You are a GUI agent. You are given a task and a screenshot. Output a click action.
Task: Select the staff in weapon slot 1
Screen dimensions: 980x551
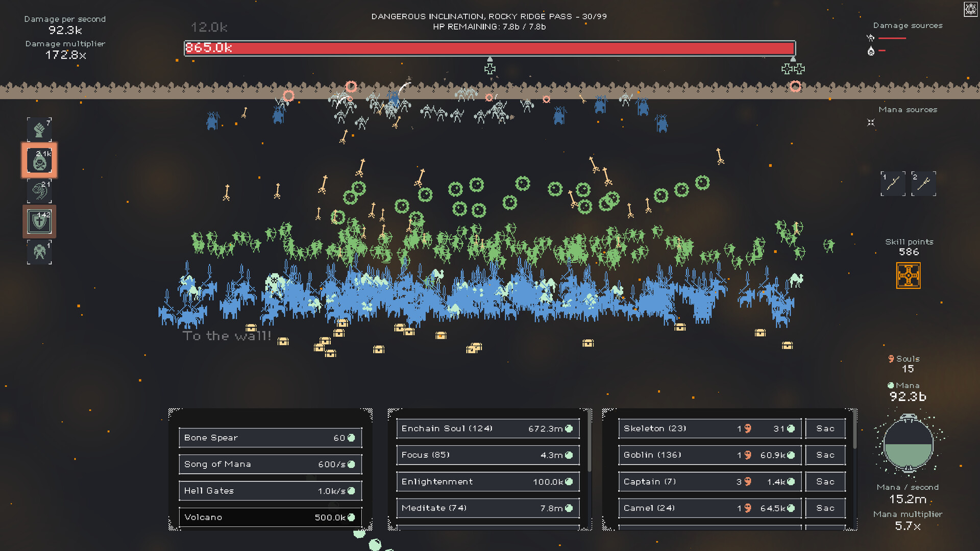tap(893, 184)
